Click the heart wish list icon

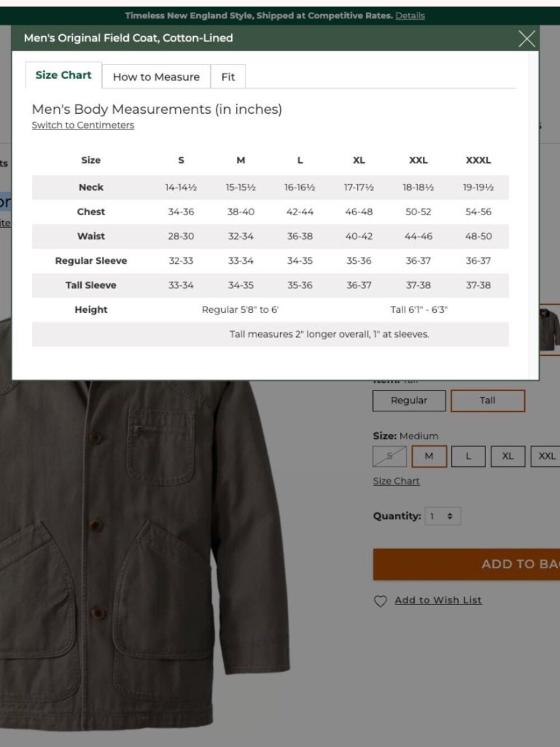(x=380, y=601)
